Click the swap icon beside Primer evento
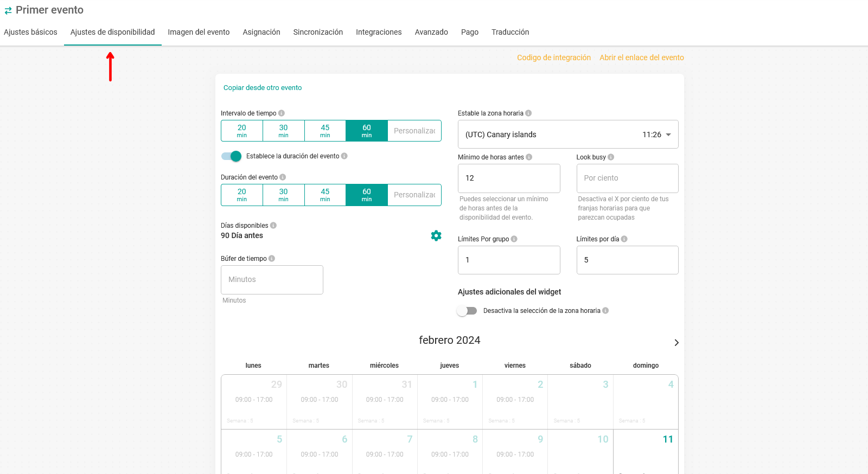868x474 pixels. tap(8, 10)
